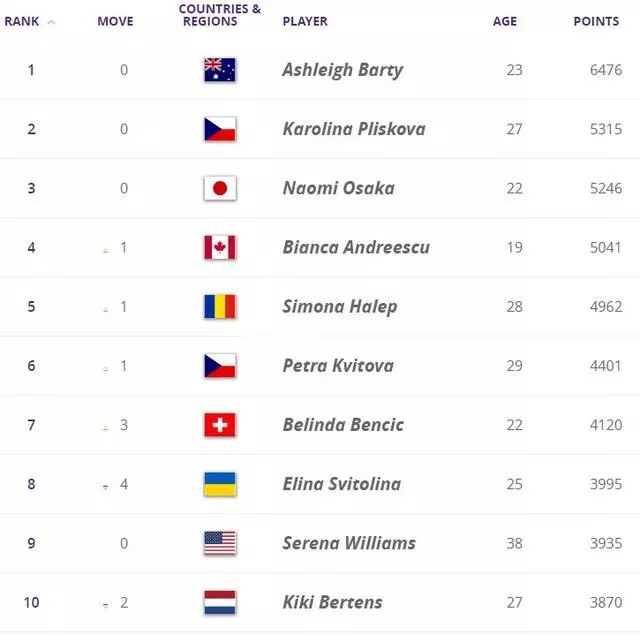640x635 pixels.
Task: Click the Canadian flag icon
Action: point(220,247)
